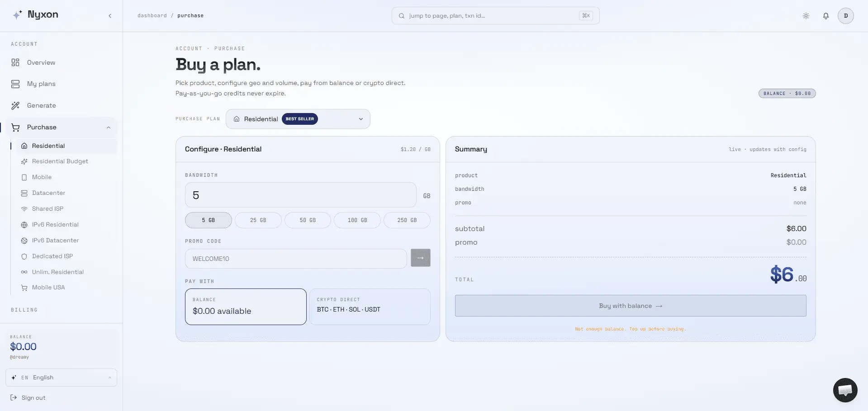The width and height of the screenshot is (868, 411).
Task: Focus the jump to page search box
Action: 495,16
